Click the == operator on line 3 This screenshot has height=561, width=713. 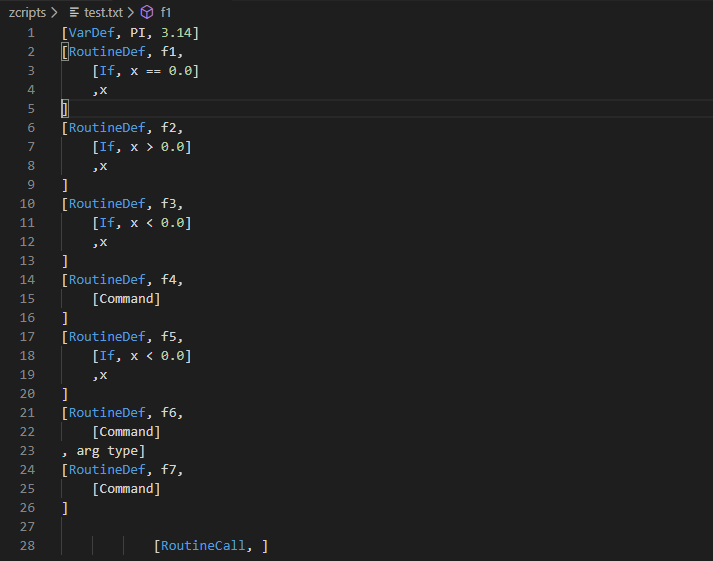coord(153,71)
